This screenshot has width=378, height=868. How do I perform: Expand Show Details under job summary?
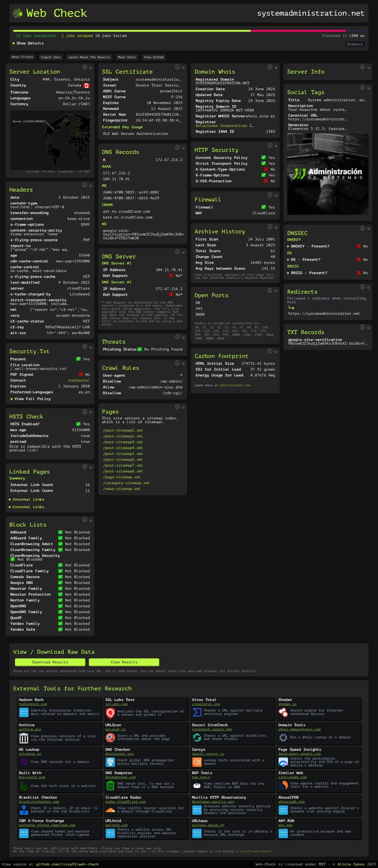click(28, 43)
